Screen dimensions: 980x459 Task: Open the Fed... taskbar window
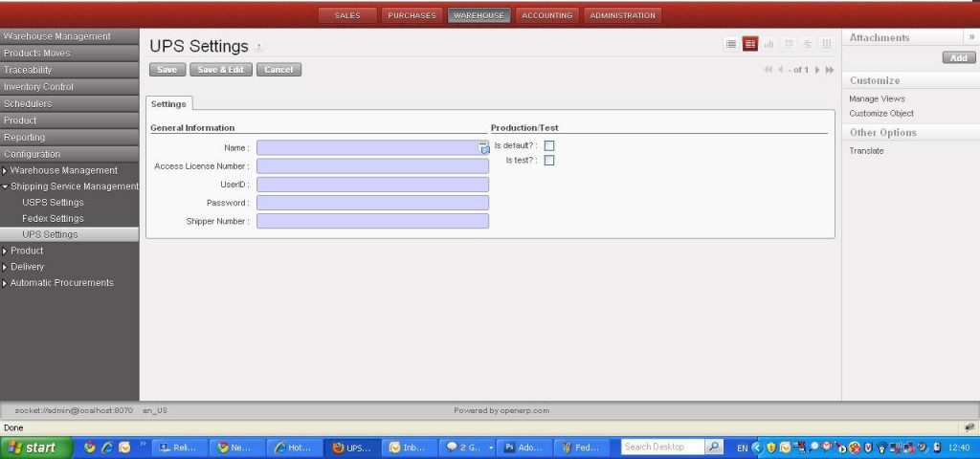pyautogui.click(x=581, y=448)
